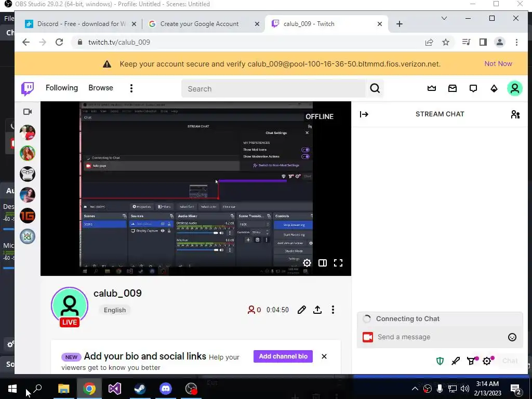This screenshot has height=399, width=532.
Task: Open the Windows Start menu
Action: point(12,389)
